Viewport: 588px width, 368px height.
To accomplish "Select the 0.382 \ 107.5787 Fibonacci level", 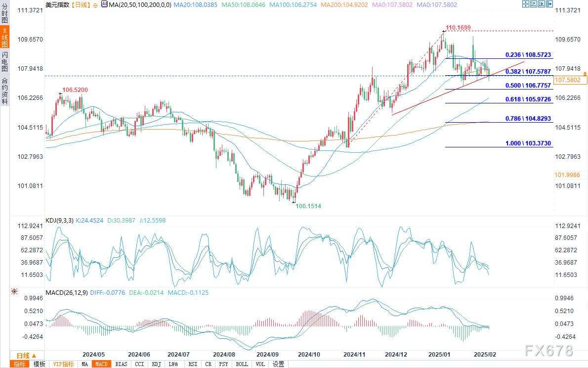I will [x=528, y=71].
